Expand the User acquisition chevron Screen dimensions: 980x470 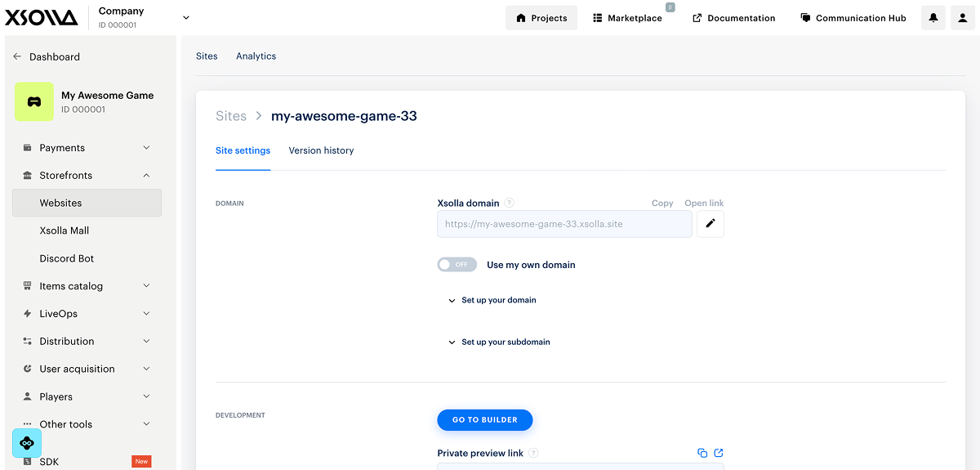pos(147,369)
